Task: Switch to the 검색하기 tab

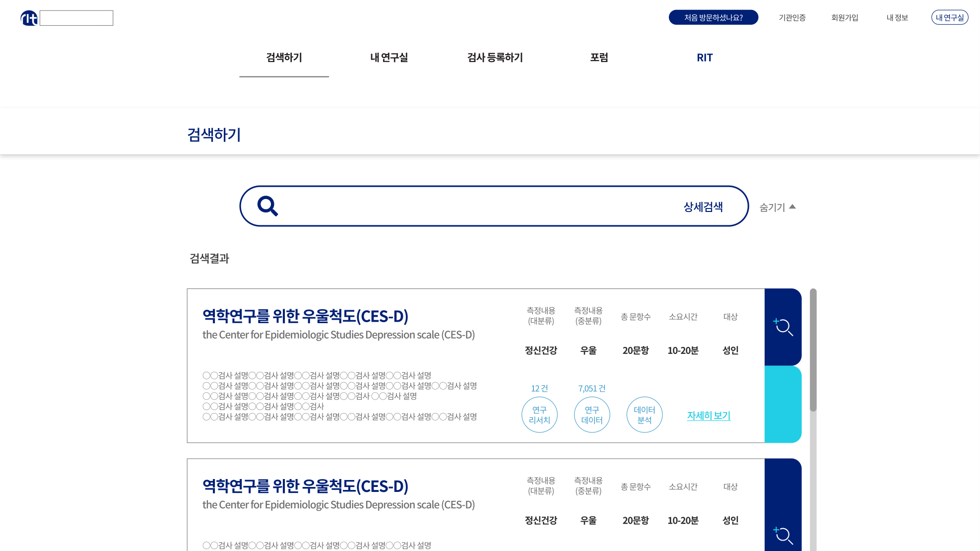Action: click(284, 58)
